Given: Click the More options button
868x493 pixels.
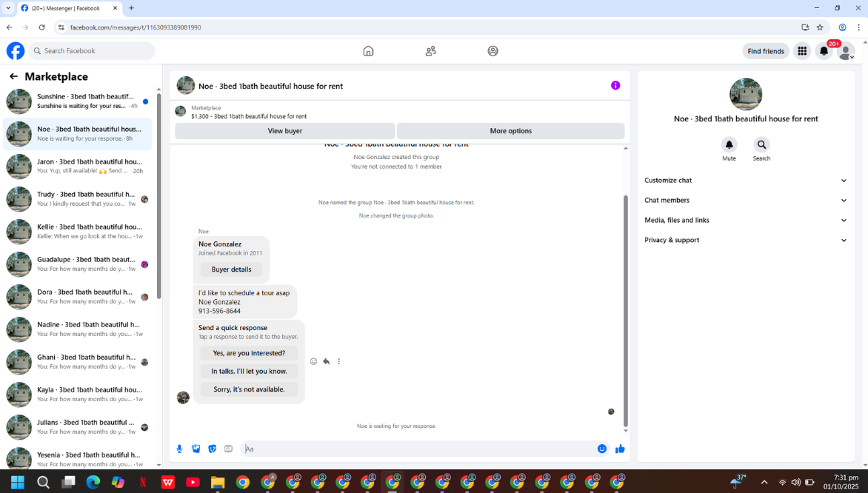Looking at the screenshot, I should pyautogui.click(x=510, y=131).
